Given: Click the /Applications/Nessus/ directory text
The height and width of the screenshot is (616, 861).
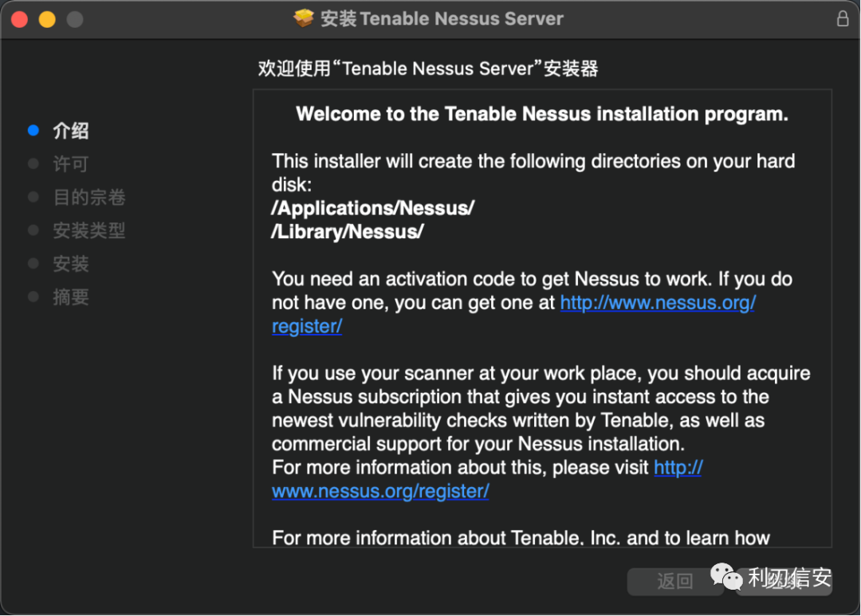Looking at the screenshot, I should click(x=373, y=208).
